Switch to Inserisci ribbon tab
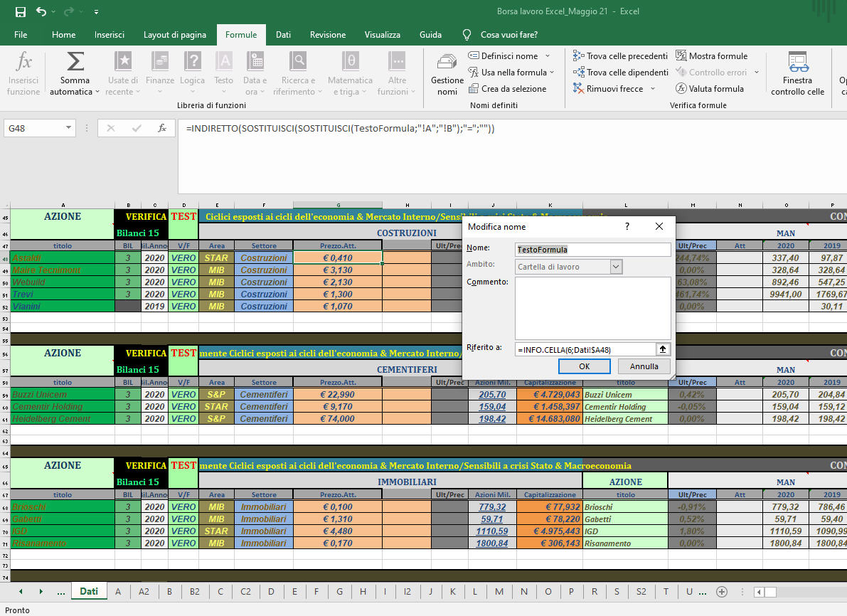Screen dimensions: 847x616 click(x=109, y=35)
